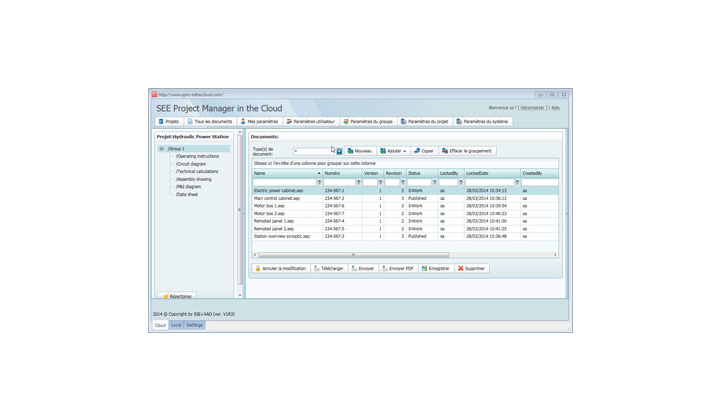720x420 pixels.
Task: Open the Répertoires folder button
Action: (177, 296)
